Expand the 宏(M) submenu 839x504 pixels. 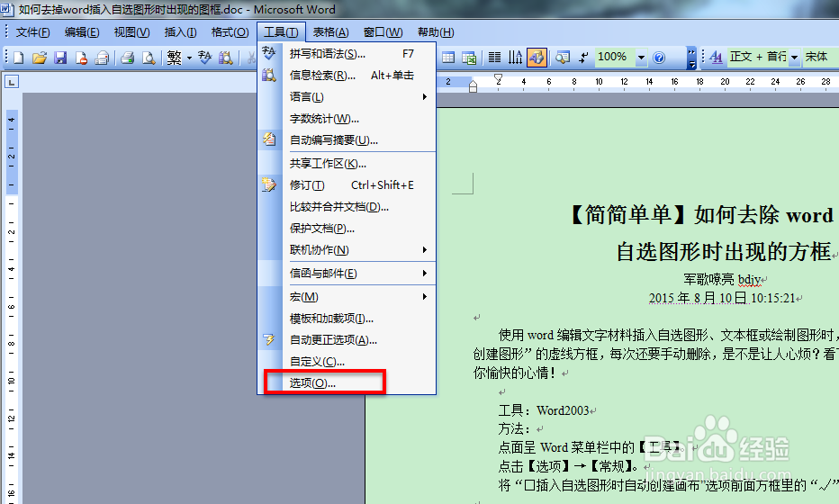click(x=347, y=297)
